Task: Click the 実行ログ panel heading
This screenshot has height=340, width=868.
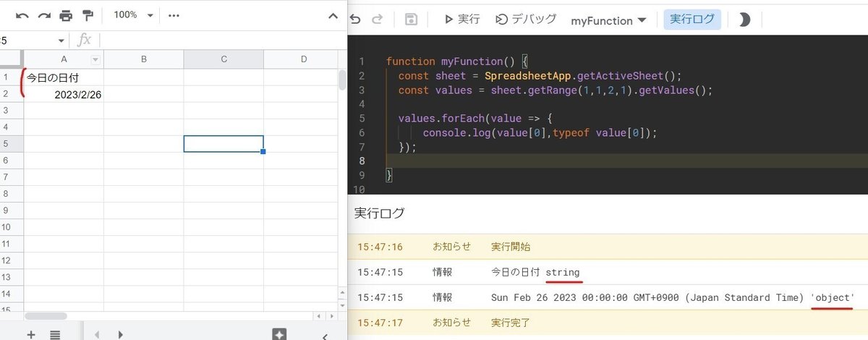Action: (x=379, y=213)
